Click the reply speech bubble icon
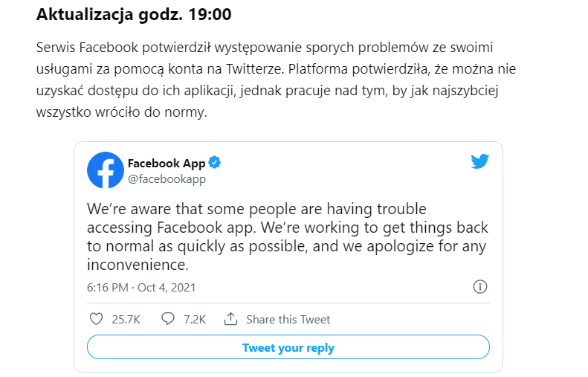Screen dimensions: 588x377 click(x=167, y=319)
